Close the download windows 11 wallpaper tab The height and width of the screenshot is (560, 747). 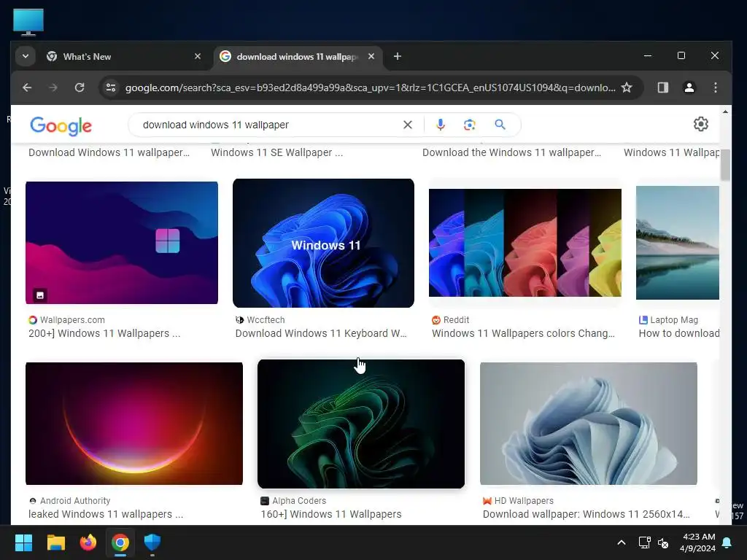(371, 57)
